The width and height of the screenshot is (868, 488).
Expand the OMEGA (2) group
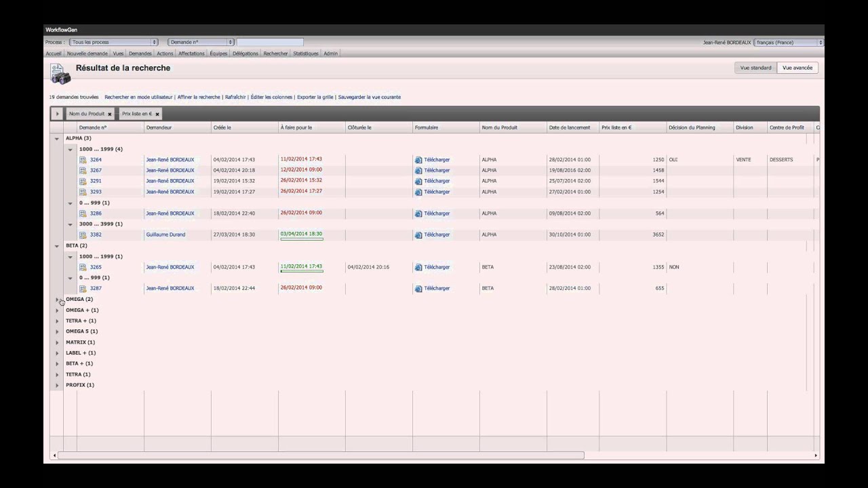coord(57,300)
